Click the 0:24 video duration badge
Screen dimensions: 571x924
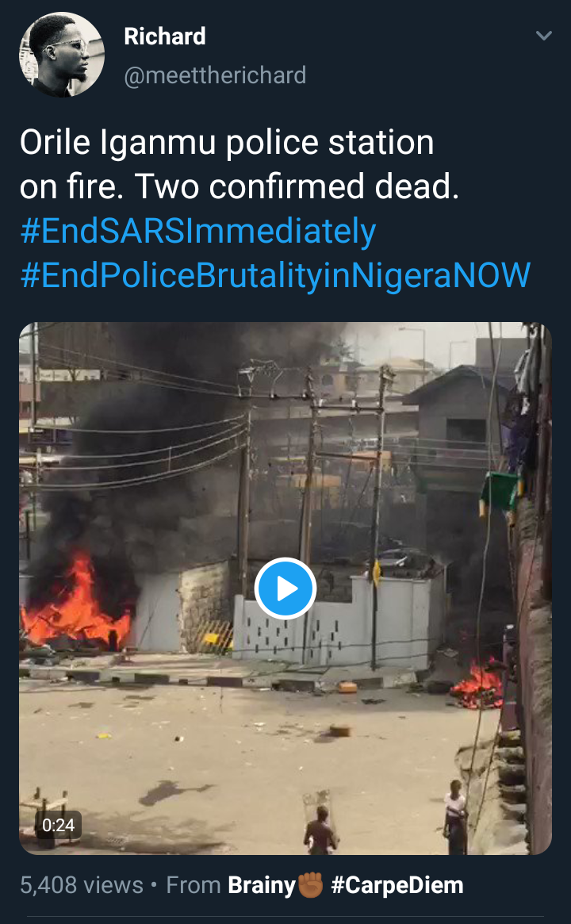pos(58,825)
